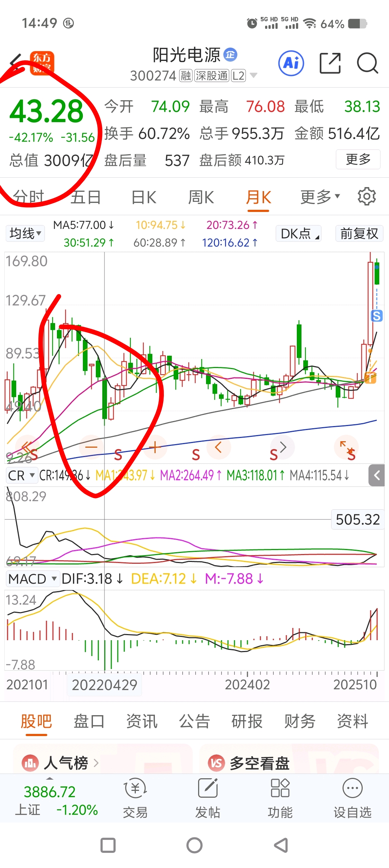Open the 盘口 tab

point(89,721)
